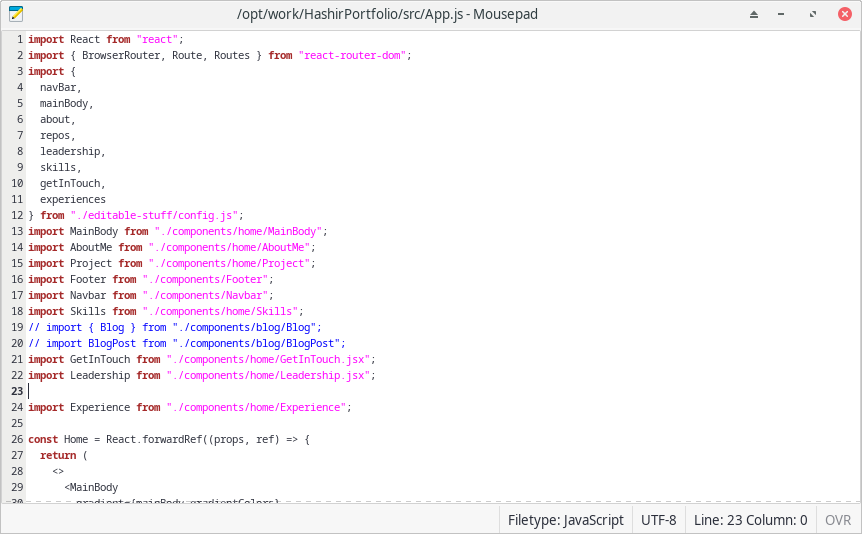Click commented "./components/blog/Blog" path
862x534 pixels.
[x=244, y=327]
